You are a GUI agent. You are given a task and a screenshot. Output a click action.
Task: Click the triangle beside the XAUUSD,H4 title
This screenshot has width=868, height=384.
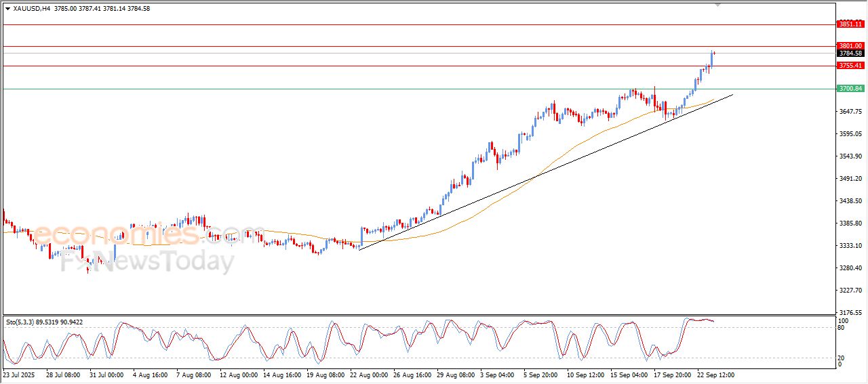point(7,9)
